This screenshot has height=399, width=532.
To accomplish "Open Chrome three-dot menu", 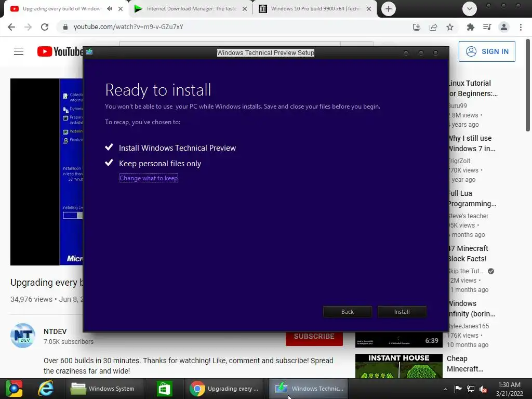I will coord(521,27).
